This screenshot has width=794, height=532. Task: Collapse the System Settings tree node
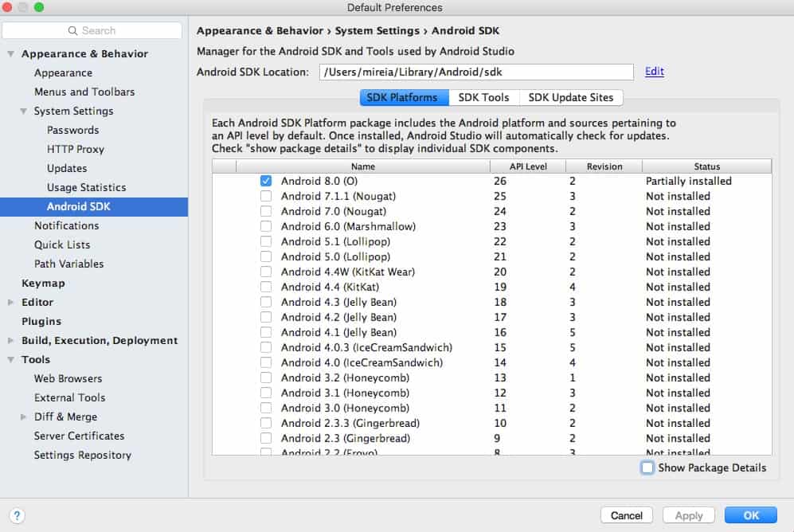[23, 111]
